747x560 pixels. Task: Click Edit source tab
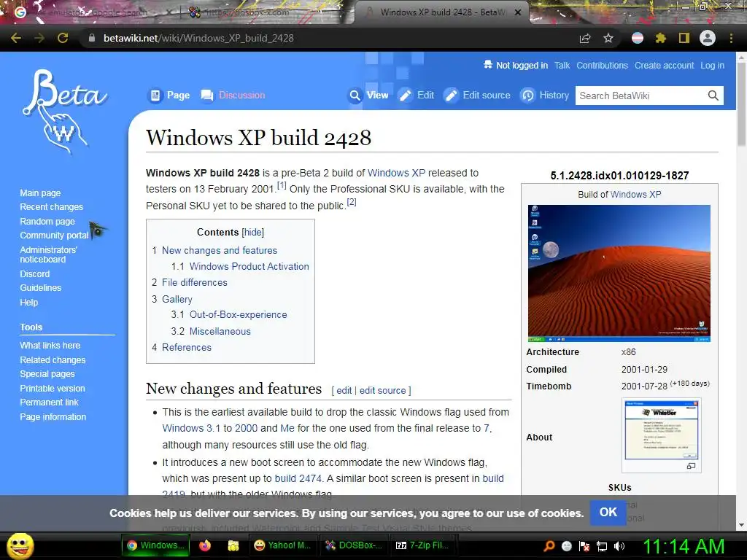point(477,96)
